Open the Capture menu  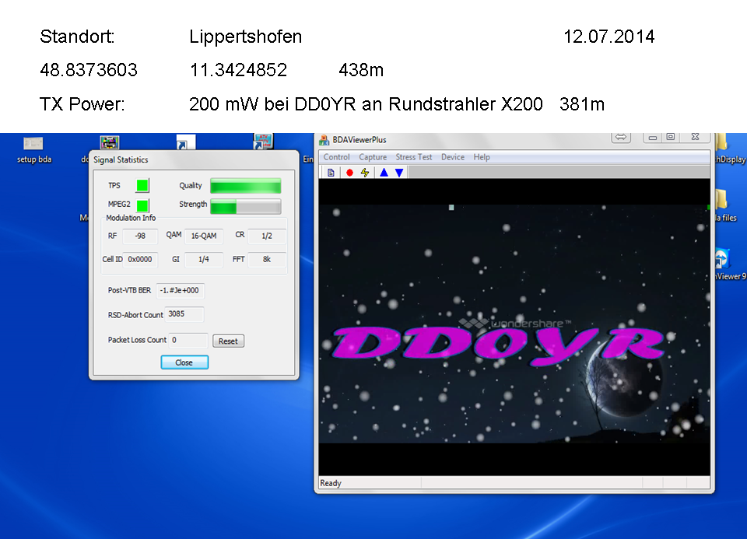click(373, 157)
